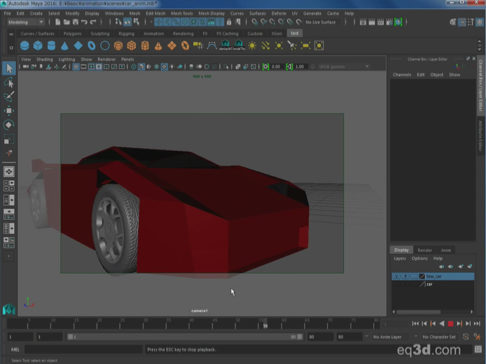486x364 pixels.
Task: Open the shelf options menu button
Action: [x=11, y=48]
